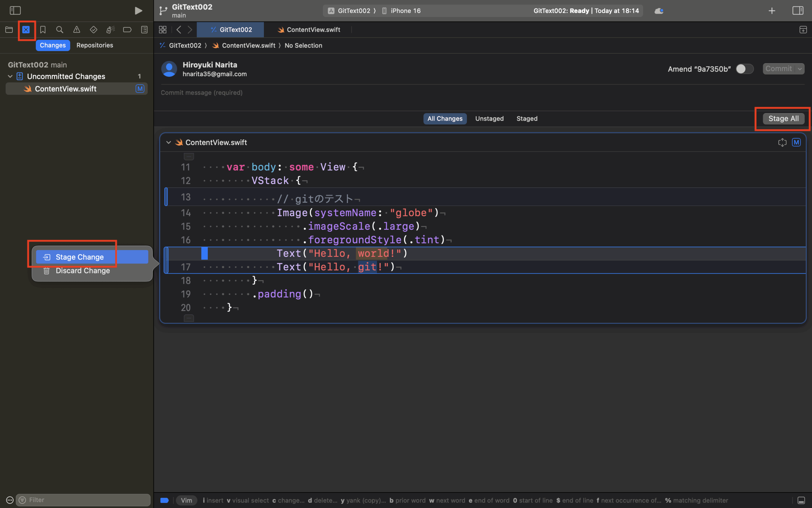The width and height of the screenshot is (812, 508).
Task: Open the Issue navigator warning icon
Action: tap(76, 30)
